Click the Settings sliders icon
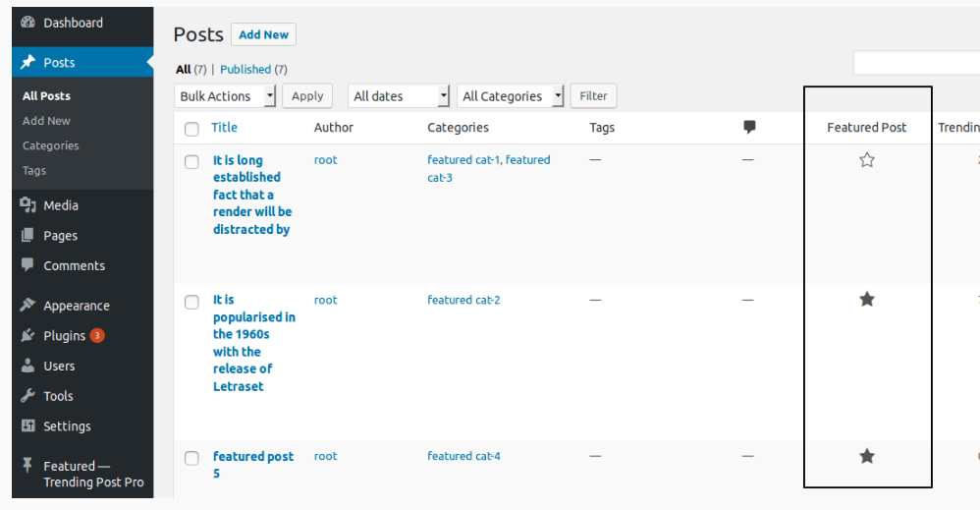This screenshot has width=980, height=510. point(27,425)
